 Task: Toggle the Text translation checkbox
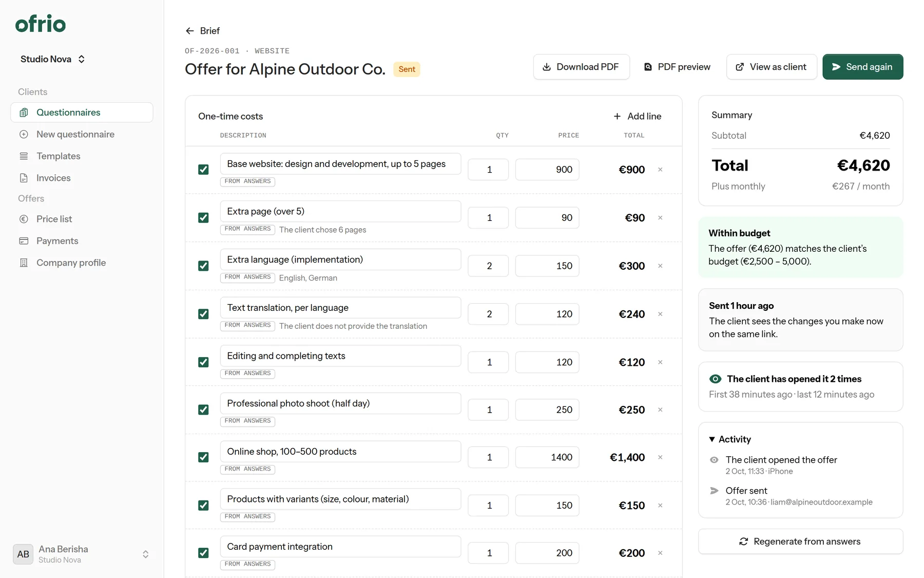203,314
